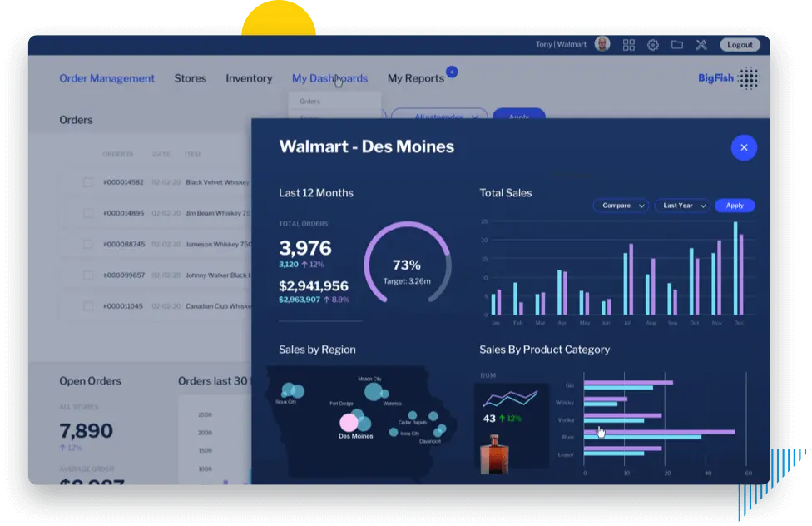Select checkbox for order #000088745

click(x=88, y=244)
